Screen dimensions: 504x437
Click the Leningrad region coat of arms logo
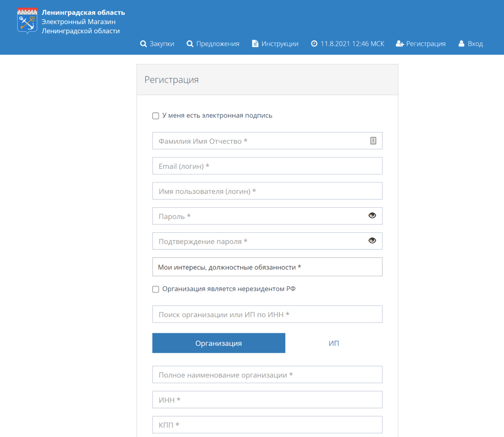27,21
